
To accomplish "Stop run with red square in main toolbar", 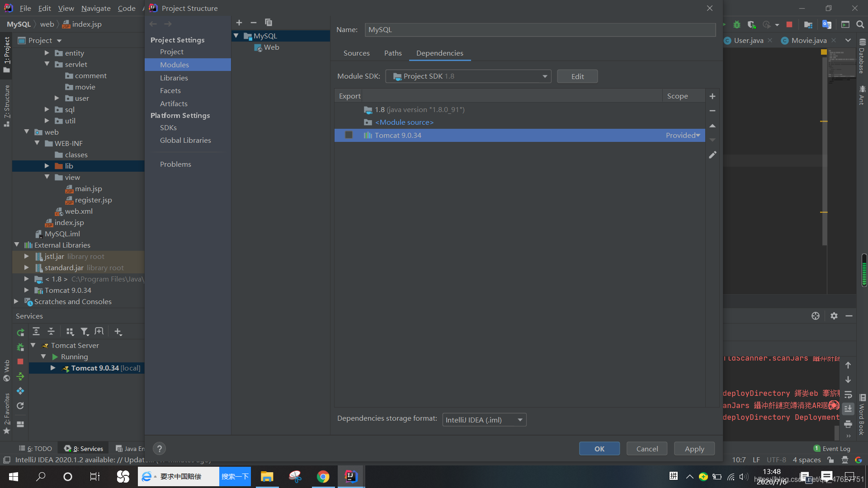I will click(789, 24).
